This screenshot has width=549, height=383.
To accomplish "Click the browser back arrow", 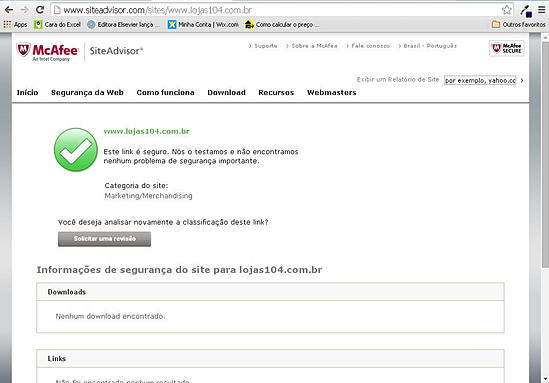I will tap(9, 10).
